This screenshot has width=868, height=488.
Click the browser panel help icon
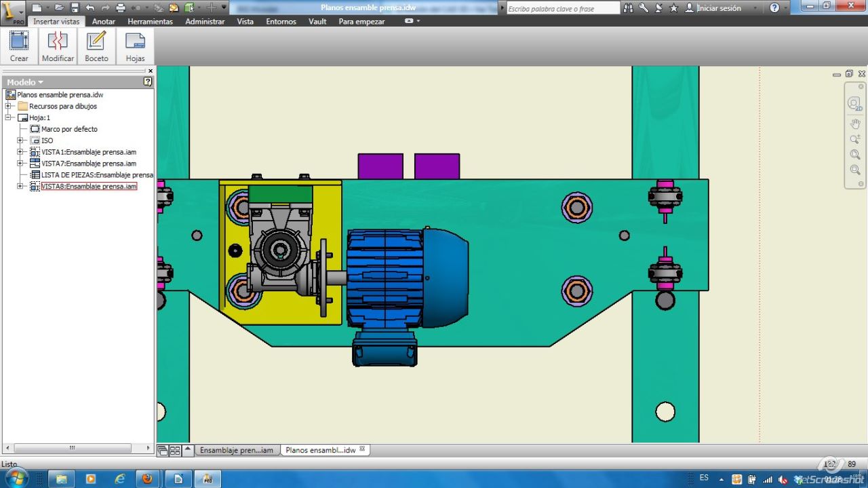[x=148, y=81]
